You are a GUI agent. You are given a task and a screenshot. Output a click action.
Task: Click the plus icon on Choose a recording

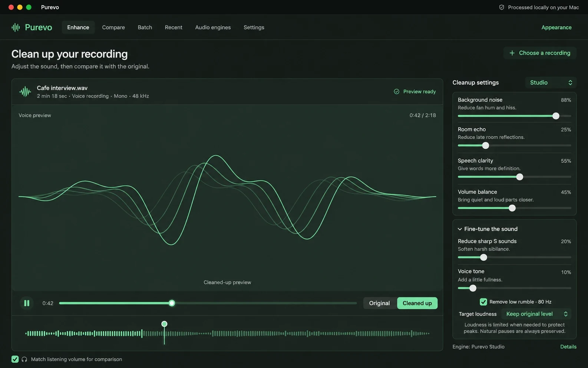[512, 53]
